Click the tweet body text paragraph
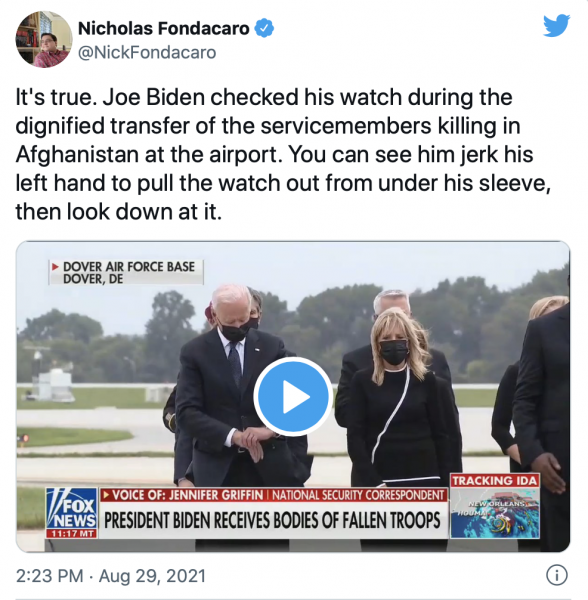588x600 pixels. pos(283,155)
